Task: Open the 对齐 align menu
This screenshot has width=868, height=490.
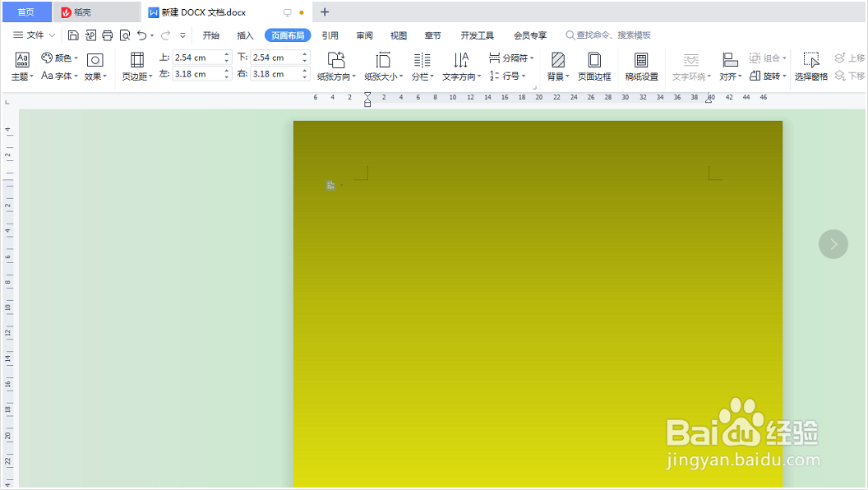Action: click(730, 66)
